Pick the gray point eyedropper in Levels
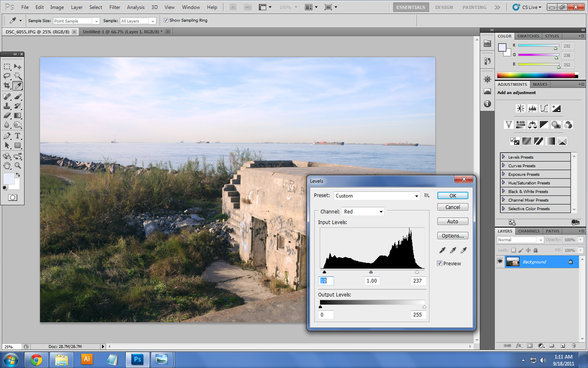This screenshot has width=588, height=368. click(x=453, y=250)
